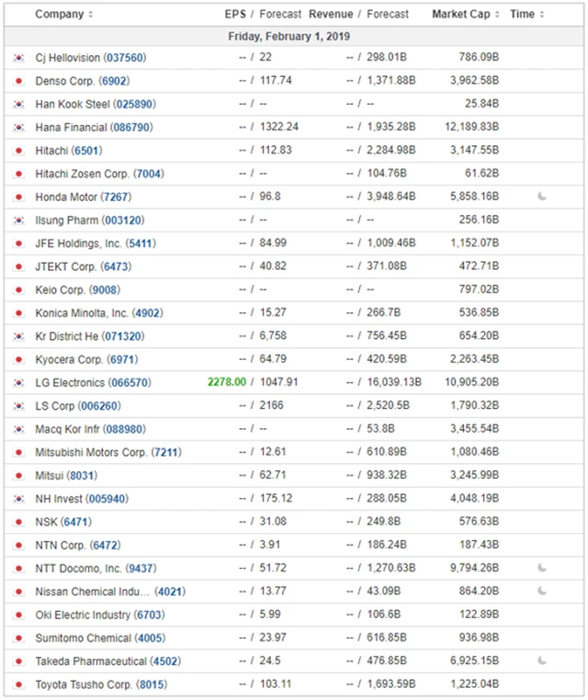Viewport: 588px width, 700px height.
Task: Click the Japan flag next to Denso Corp.
Action: pos(18,81)
